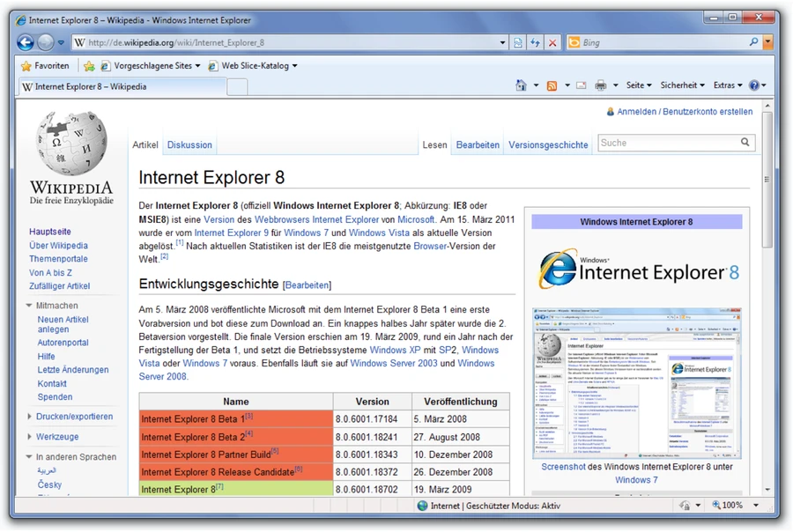Viewport: 793px width, 532px height.
Task: Click Anmelden / Benutzerkonto erstellen link
Action: coord(685,112)
